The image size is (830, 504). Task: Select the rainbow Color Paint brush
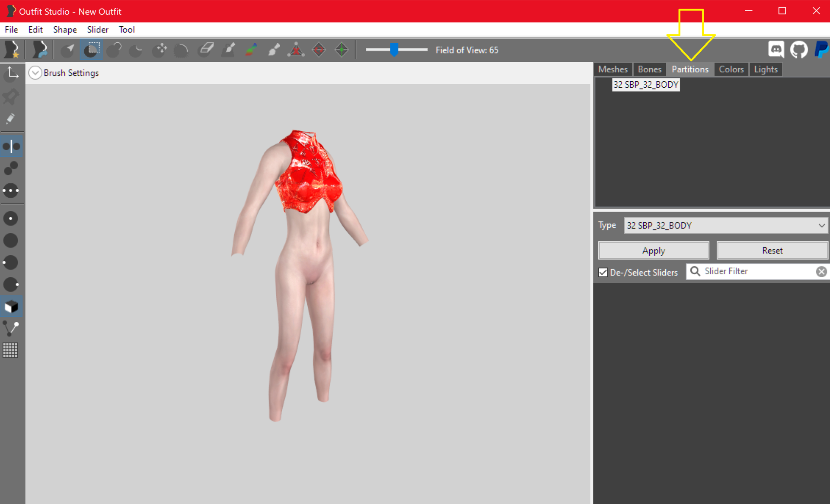click(x=251, y=50)
